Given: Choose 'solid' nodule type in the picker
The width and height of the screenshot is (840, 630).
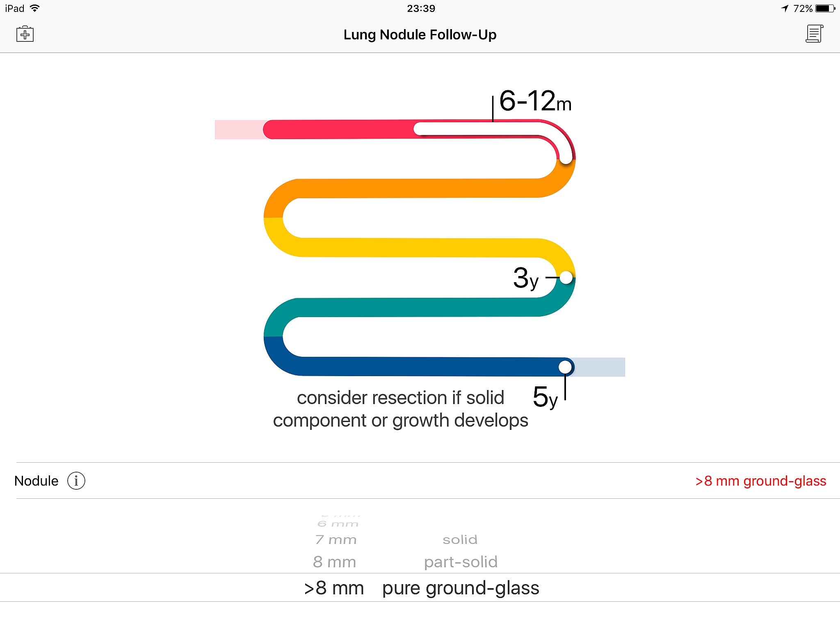Looking at the screenshot, I should [x=460, y=539].
